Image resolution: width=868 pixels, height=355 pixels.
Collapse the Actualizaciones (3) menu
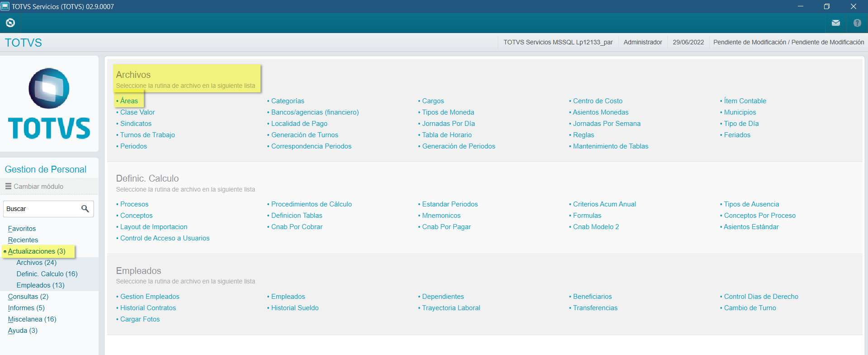pyautogui.click(x=37, y=251)
